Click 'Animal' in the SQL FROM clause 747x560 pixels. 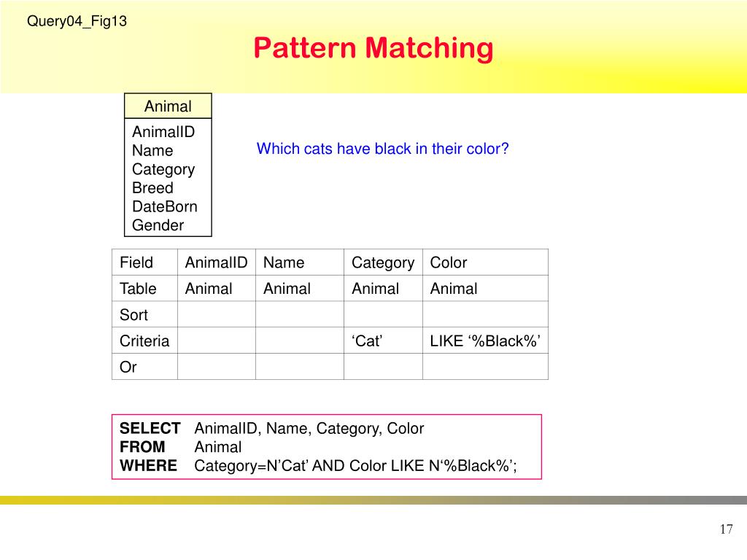(x=217, y=447)
